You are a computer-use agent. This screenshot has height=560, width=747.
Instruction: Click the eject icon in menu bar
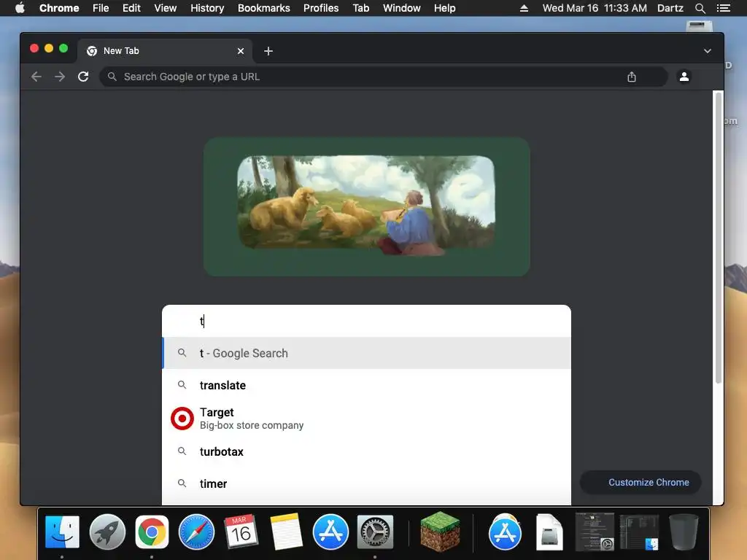[524, 8]
